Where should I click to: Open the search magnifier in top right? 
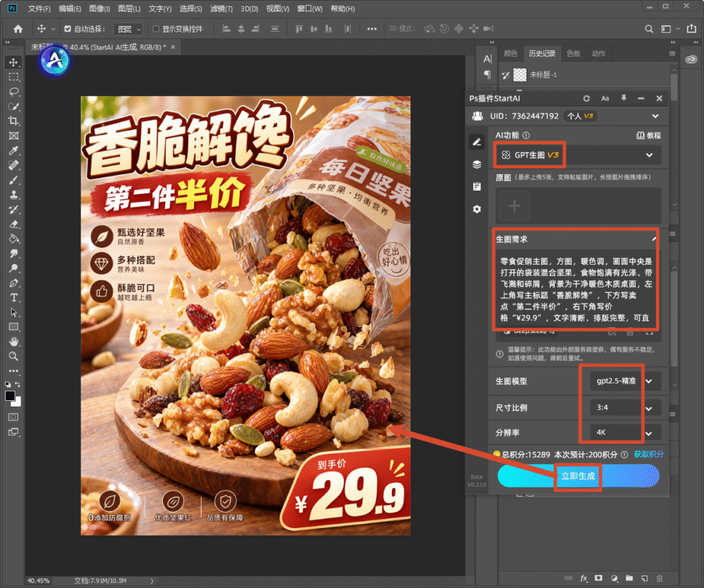point(649,29)
